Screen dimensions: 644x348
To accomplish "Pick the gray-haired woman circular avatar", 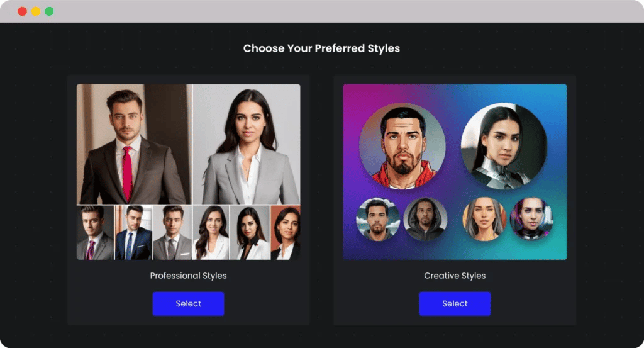I will tap(484, 219).
